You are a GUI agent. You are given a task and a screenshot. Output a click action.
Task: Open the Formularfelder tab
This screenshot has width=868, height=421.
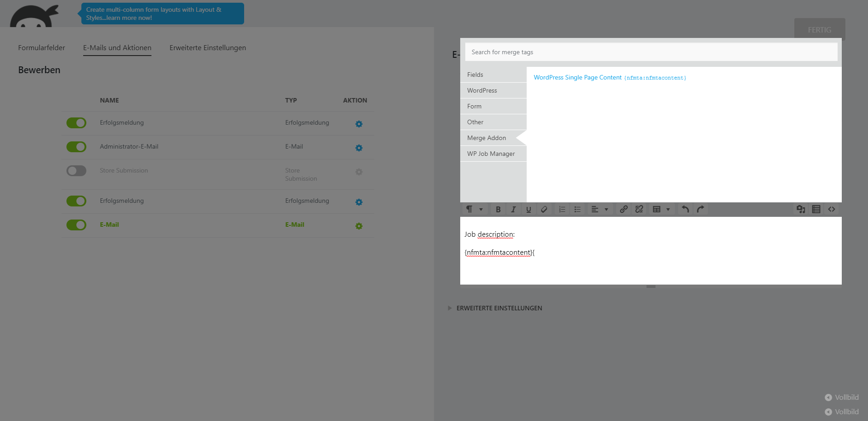[42, 48]
